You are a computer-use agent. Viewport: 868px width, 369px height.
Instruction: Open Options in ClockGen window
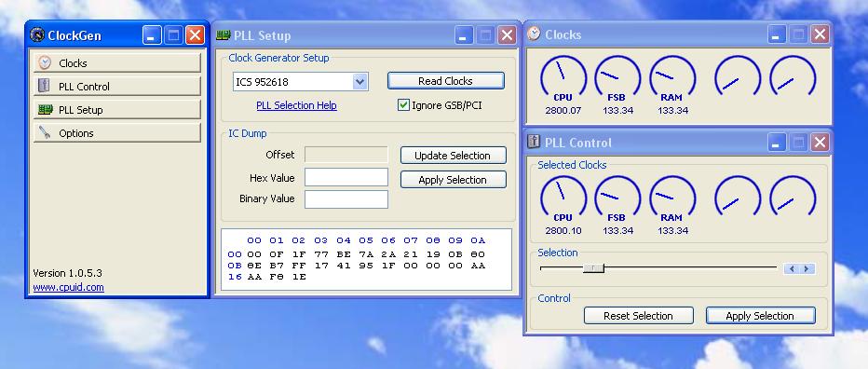(116, 132)
